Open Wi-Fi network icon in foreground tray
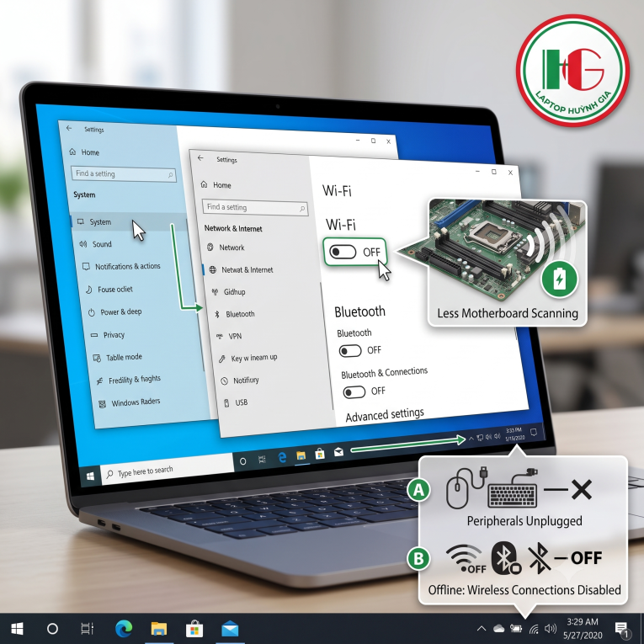The image size is (644, 644). [x=534, y=629]
